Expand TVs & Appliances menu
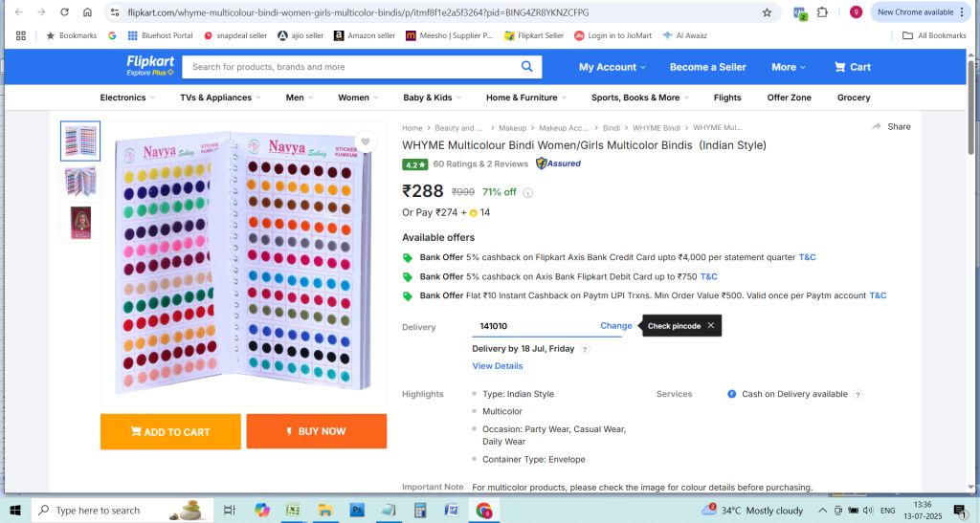This screenshot has width=980, height=523. point(221,98)
